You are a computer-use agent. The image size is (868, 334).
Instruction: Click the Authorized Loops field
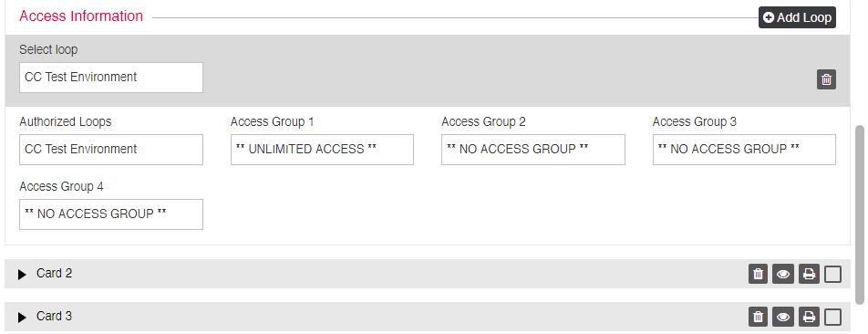[111, 150]
